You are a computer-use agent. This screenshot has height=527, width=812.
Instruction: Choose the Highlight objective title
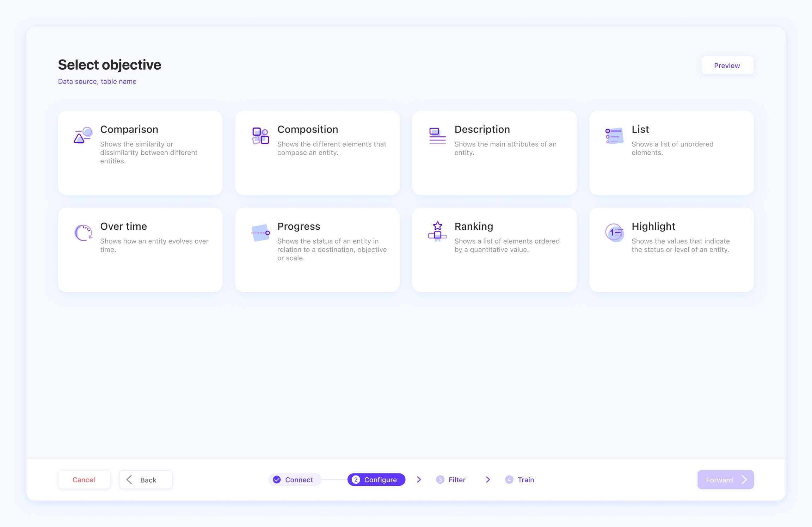point(653,226)
